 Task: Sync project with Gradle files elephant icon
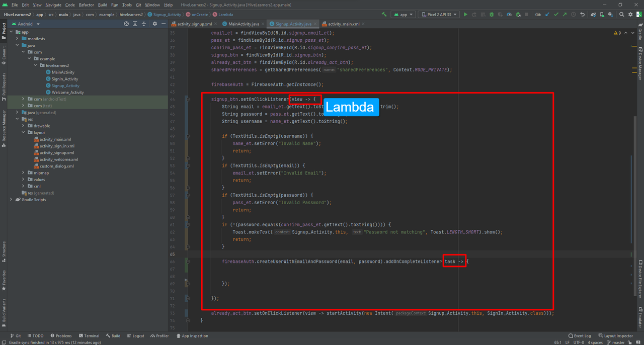click(x=593, y=15)
